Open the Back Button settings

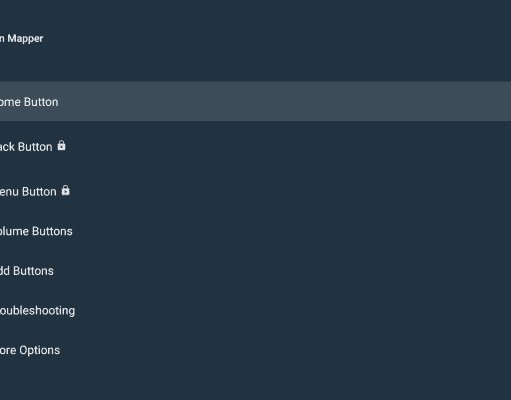coord(255,146)
